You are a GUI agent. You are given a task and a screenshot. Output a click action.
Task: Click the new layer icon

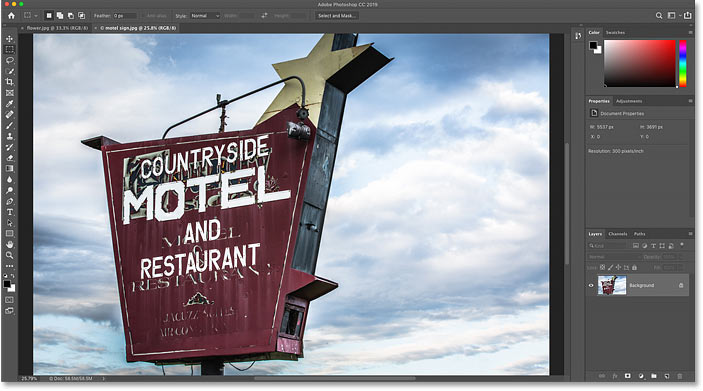[667, 376]
